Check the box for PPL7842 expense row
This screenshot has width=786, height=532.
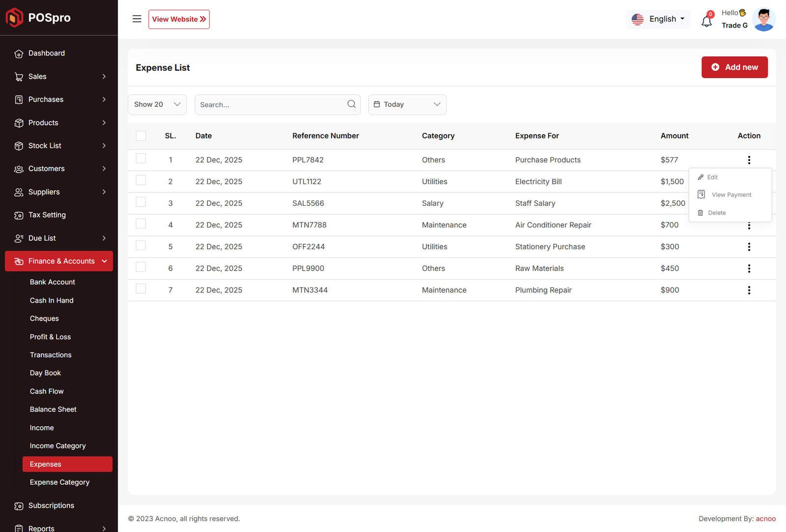(x=141, y=159)
